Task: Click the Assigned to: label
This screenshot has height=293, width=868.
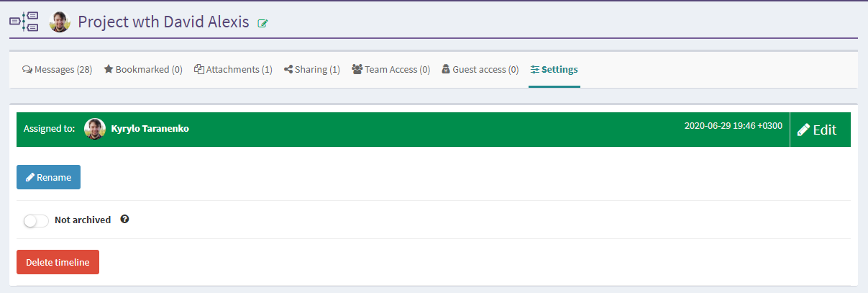Action: 49,129
